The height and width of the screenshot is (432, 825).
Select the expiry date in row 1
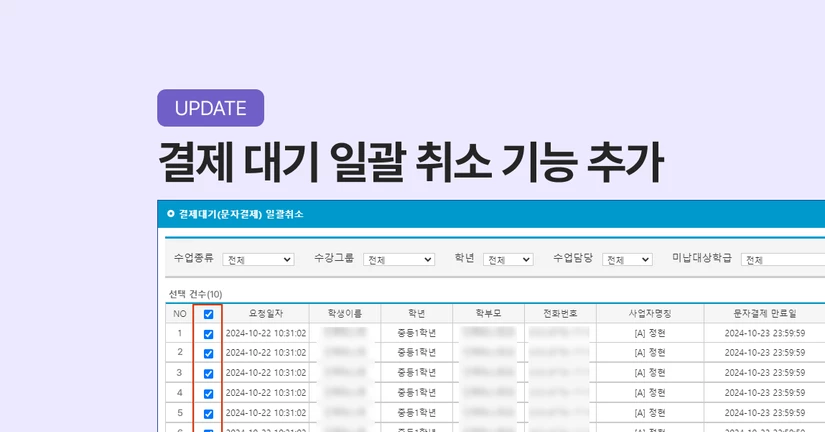pos(764,333)
